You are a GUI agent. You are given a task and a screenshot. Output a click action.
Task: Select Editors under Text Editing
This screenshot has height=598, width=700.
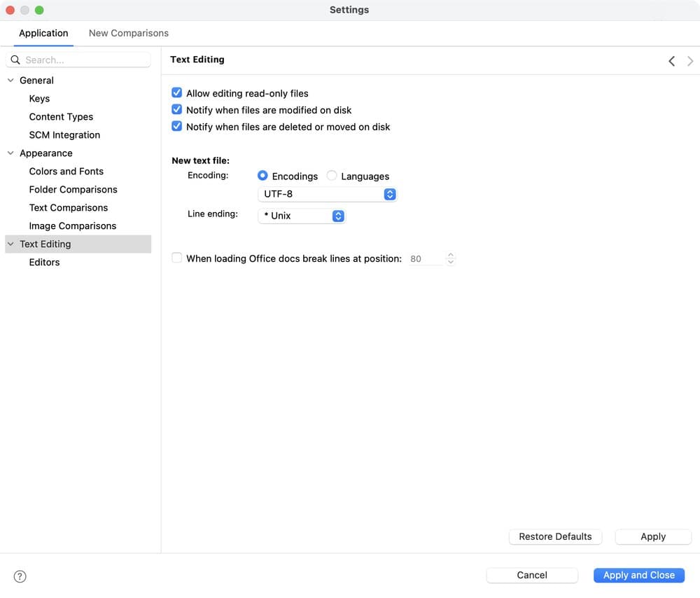tap(44, 263)
